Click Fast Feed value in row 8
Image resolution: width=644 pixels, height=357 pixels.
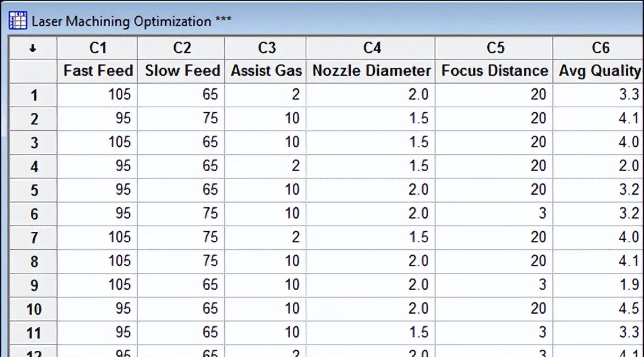point(97,261)
